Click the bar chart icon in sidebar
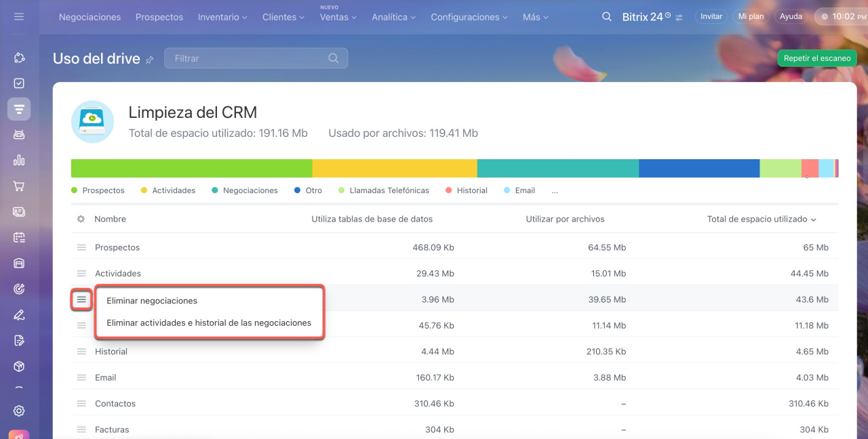This screenshot has width=868, height=439. 19,161
